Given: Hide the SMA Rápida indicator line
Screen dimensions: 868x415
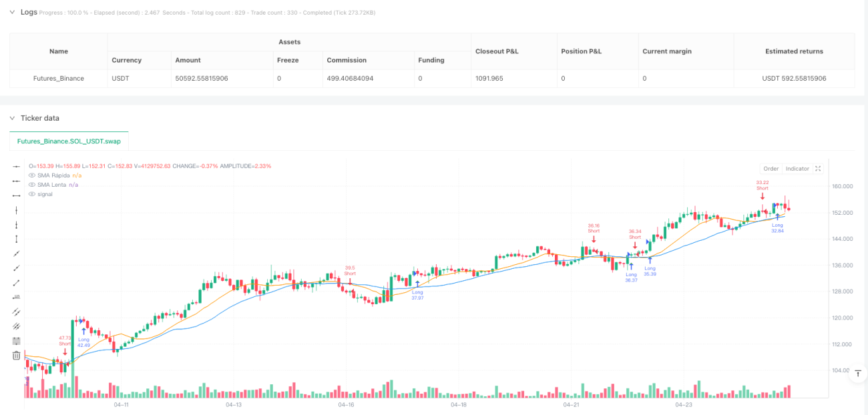Looking at the screenshot, I should 31,175.
